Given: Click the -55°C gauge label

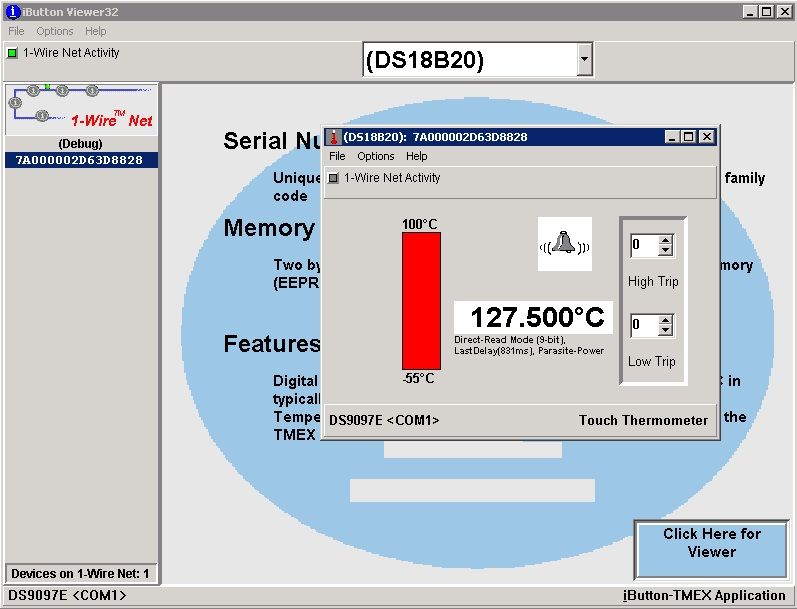Looking at the screenshot, I should pyautogui.click(x=419, y=378).
